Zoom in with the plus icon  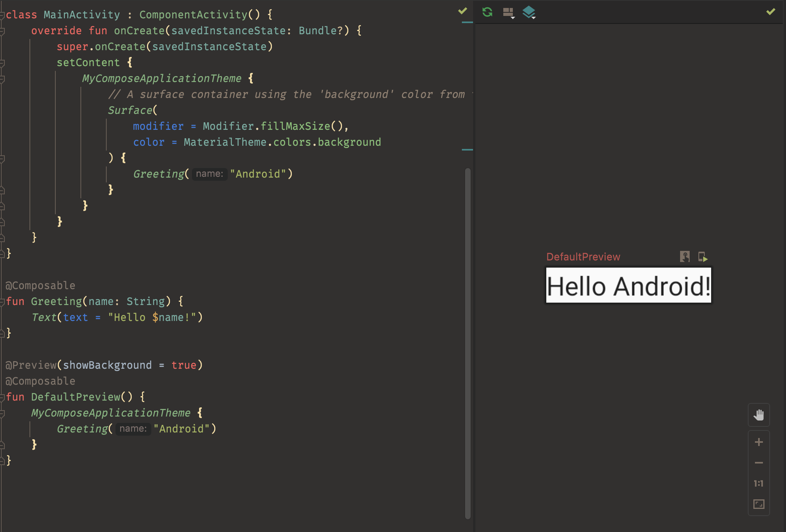(x=759, y=442)
